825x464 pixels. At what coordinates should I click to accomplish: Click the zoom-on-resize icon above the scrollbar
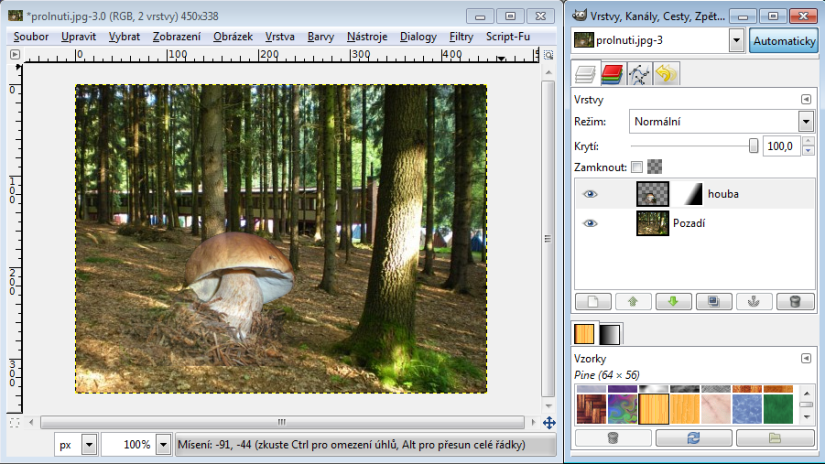coord(548,55)
